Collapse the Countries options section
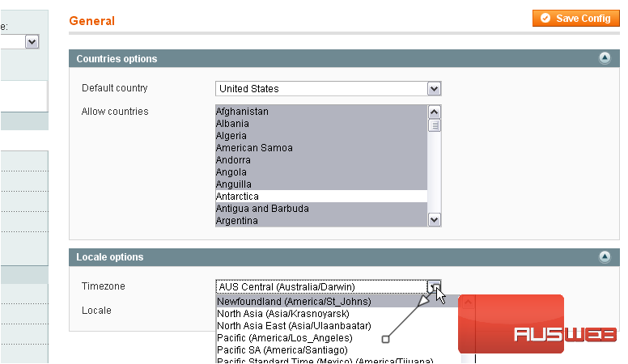 pos(604,58)
